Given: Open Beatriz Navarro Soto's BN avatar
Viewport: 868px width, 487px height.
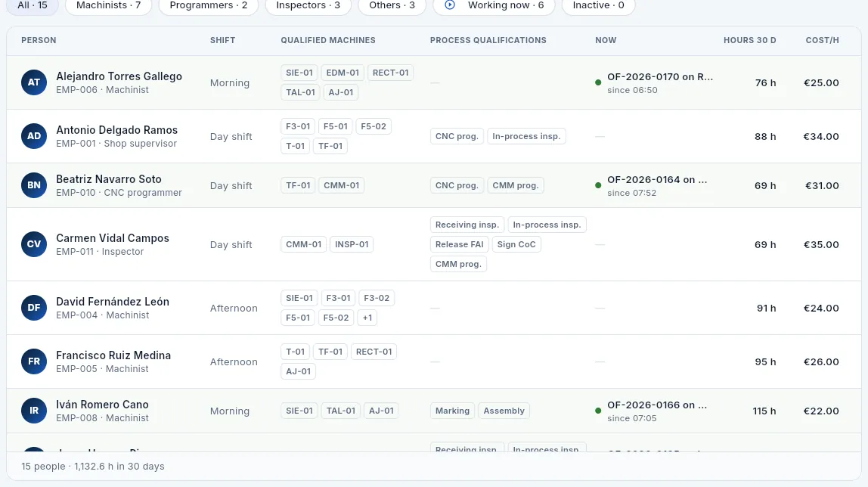Looking at the screenshot, I should [34, 185].
